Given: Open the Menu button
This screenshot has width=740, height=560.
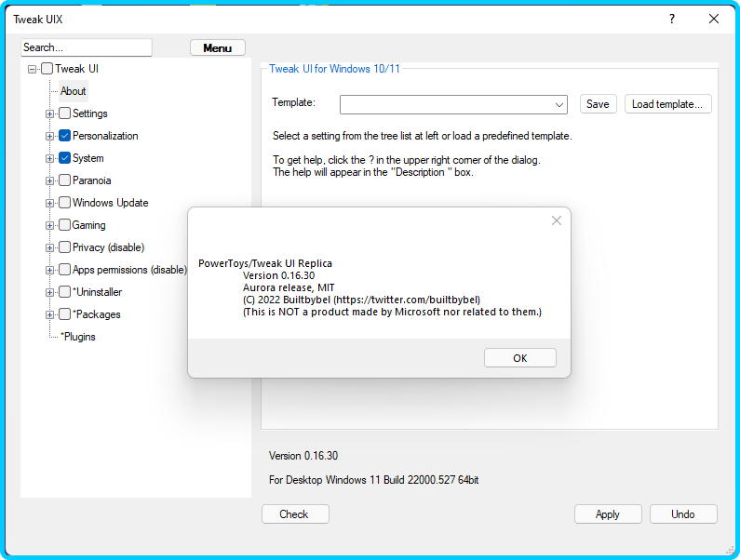Looking at the screenshot, I should (218, 47).
